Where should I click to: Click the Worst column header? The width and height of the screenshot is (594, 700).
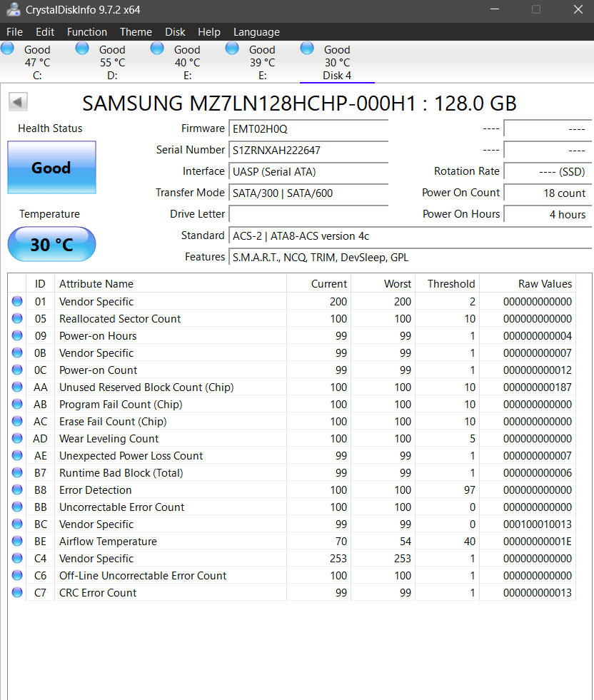pos(383,284)
